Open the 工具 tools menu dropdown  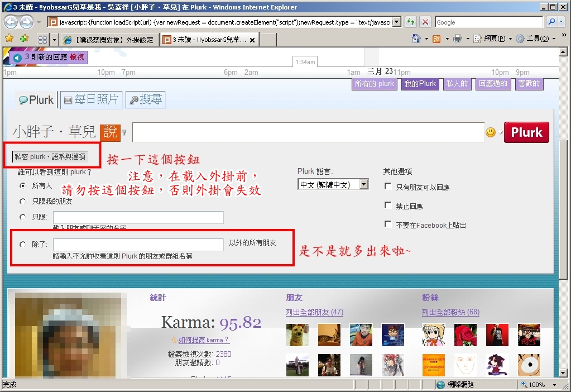[x=536, y=39]
